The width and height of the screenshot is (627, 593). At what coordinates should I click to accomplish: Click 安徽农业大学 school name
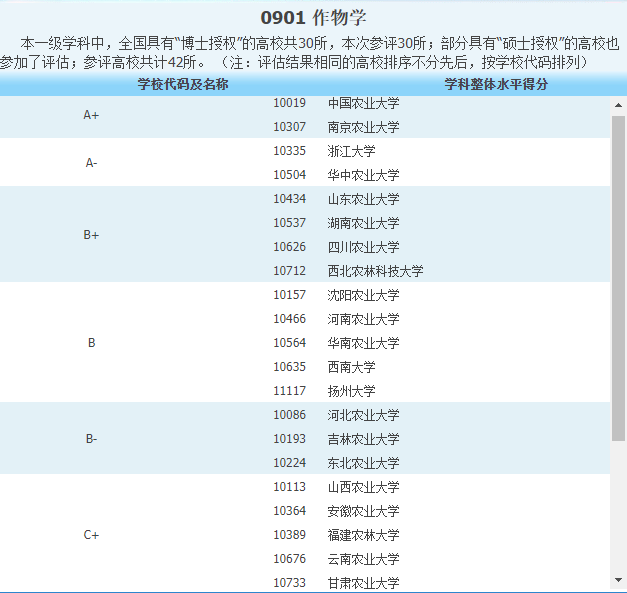tap(363, 511)
